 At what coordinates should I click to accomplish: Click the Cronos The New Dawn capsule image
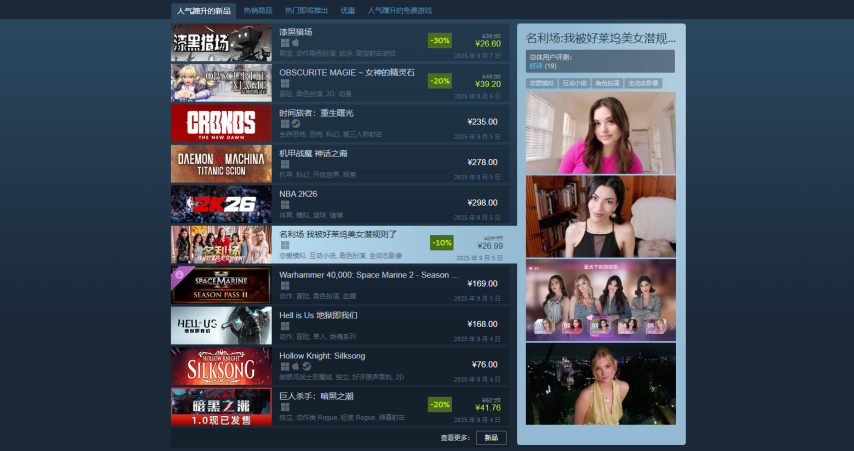221,124
